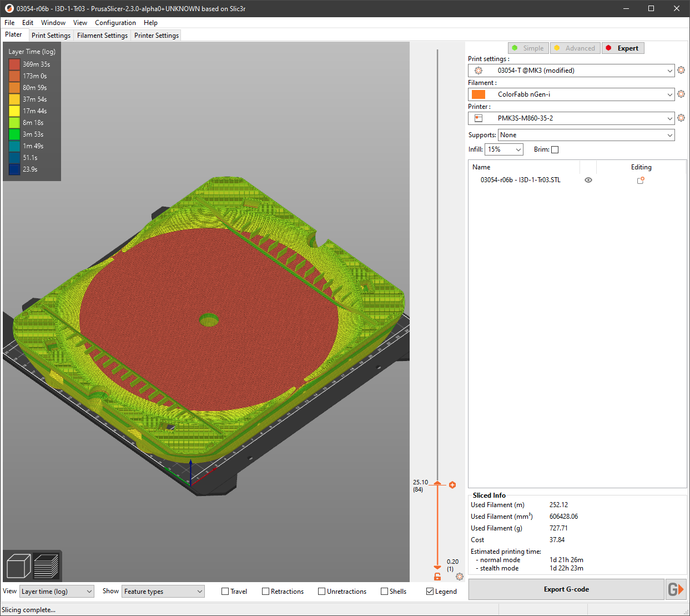Click Used Filament (g) value 727.71
This screenshot has width=690, height=616.
pyautogui.click(x=558, y=528)
